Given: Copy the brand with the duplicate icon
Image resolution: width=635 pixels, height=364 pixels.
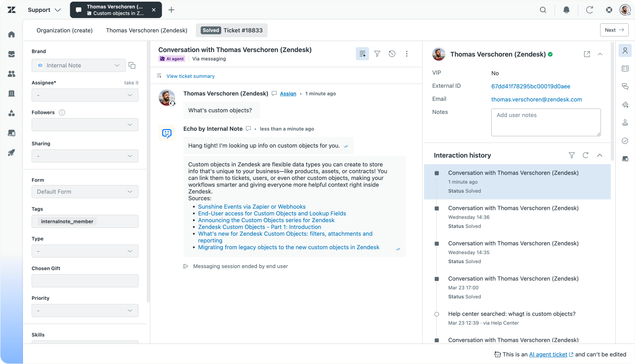Looking at the screenshot, I should (132, 66).
